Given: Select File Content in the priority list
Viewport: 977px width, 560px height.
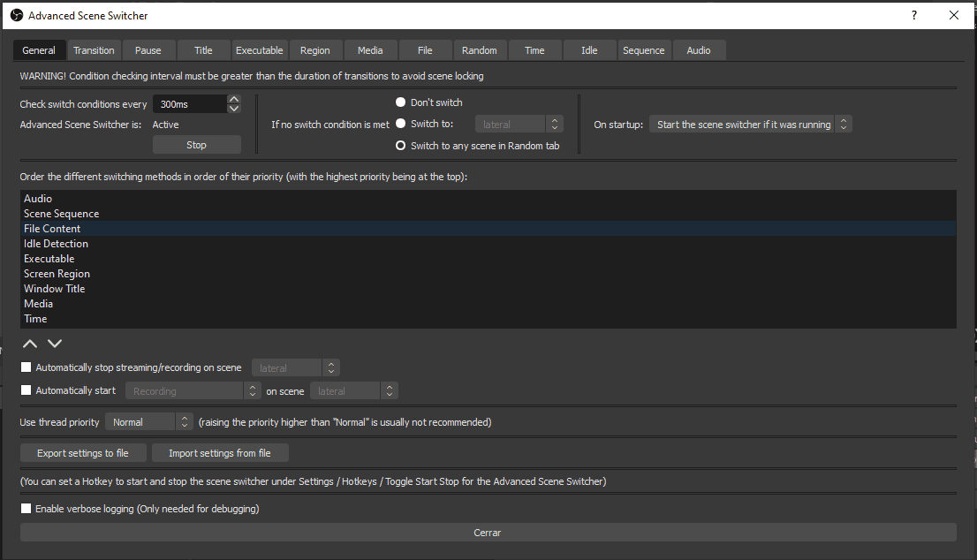Looking at the screenshot, I should point(488,229).
